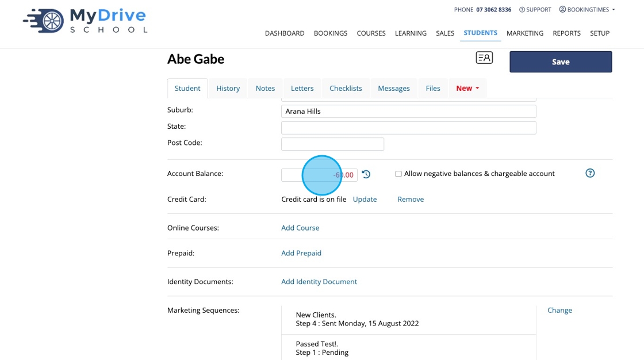Enable allow negative balances checkbox
The width and height of the screenshot is (644, 360).
click(x=398, y=174)
